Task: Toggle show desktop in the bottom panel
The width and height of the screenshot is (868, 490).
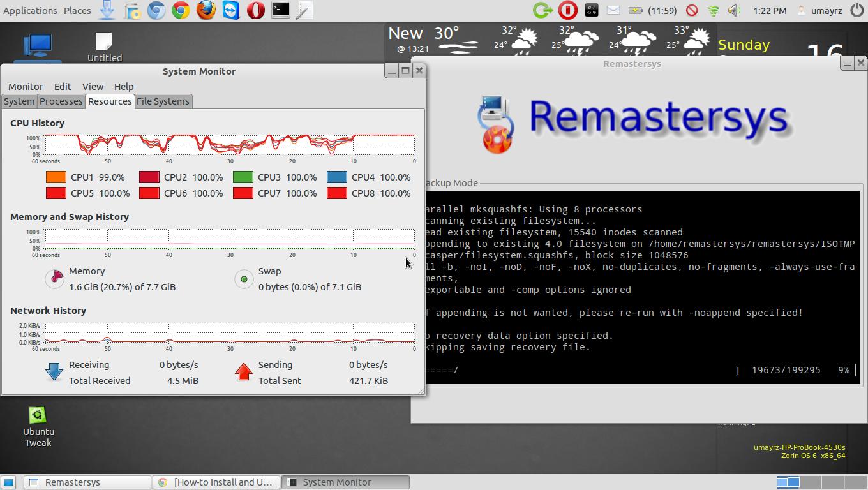Action: click(8, 482)
